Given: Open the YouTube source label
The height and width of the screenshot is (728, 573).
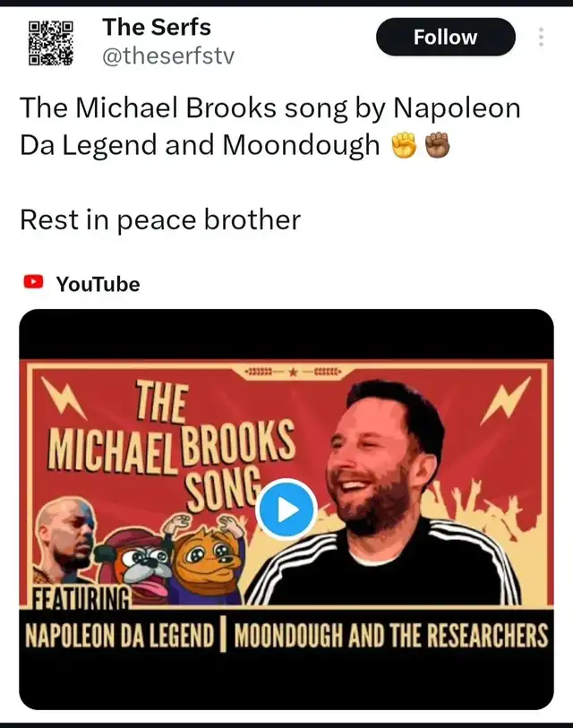Looking at the screenshot, I should tap(98, 284).
